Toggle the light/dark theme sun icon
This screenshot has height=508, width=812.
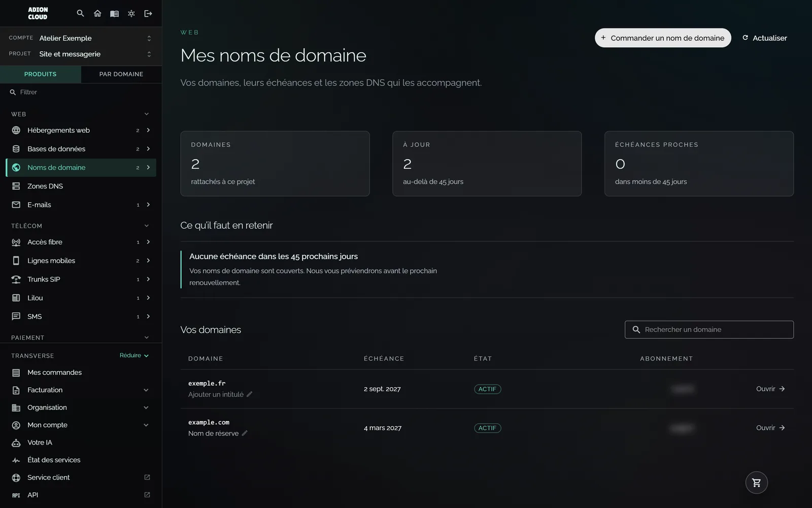click(x=131, y=14)
